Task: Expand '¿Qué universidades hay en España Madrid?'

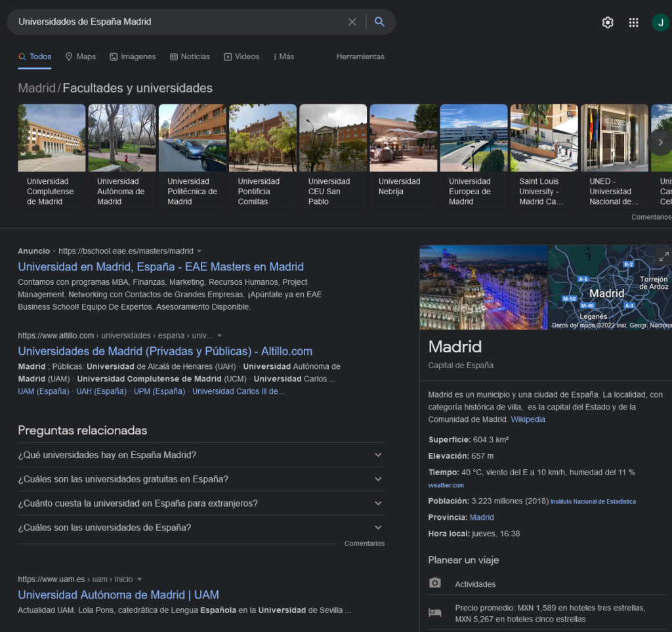Action: 201,455
